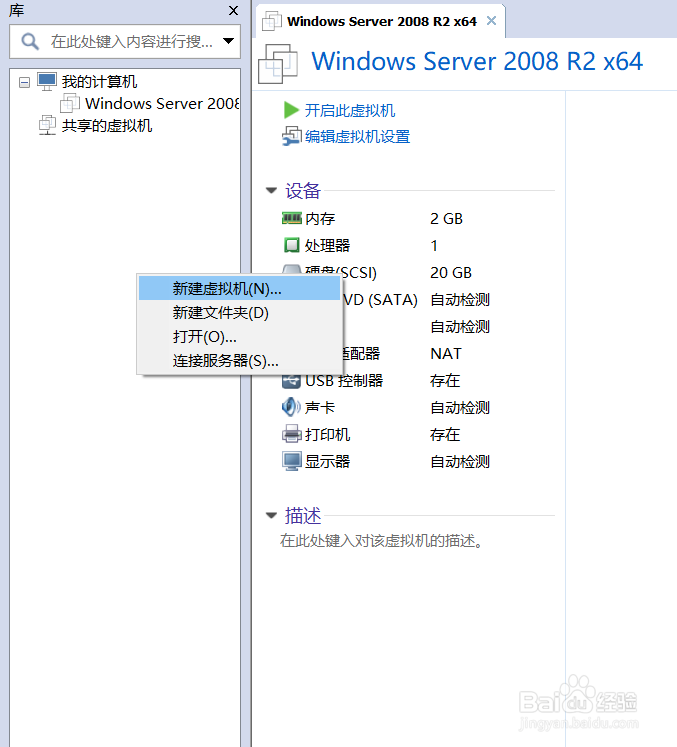Click the 设备 section heading
The image size is (677, 747).
coord(303,191)
